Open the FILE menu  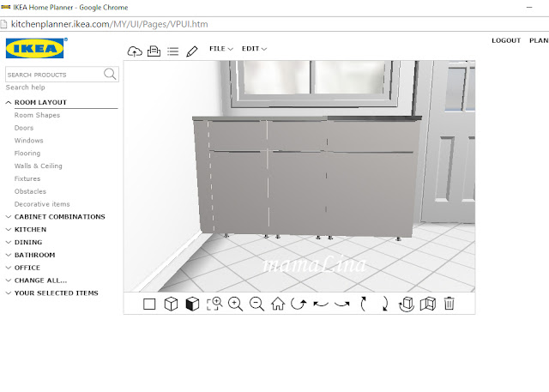(x=221, y=49)
